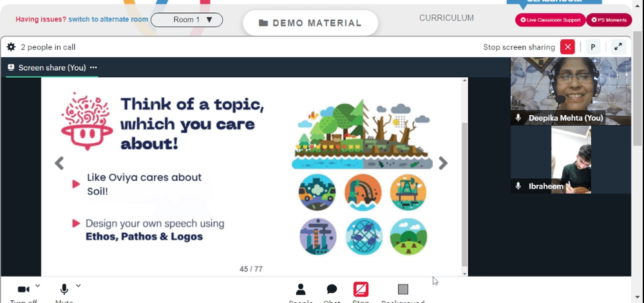
Task: Open the Chat panel
Action: coord(332,290)
